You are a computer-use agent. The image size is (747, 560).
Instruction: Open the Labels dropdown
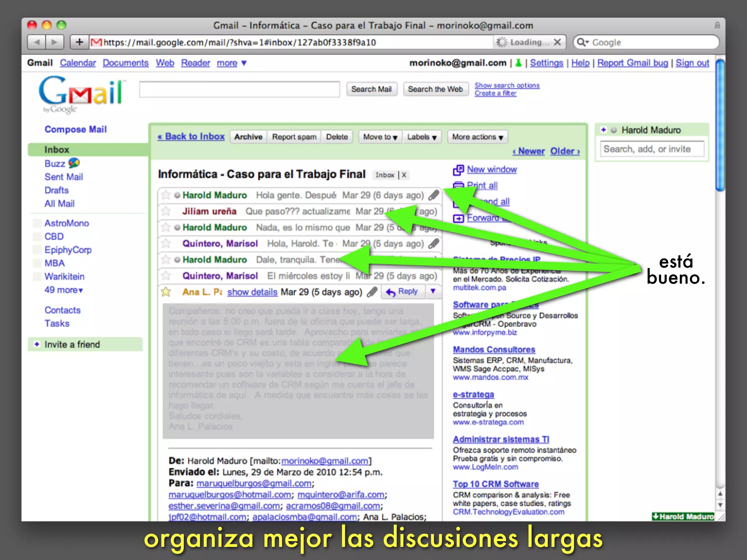422,137
